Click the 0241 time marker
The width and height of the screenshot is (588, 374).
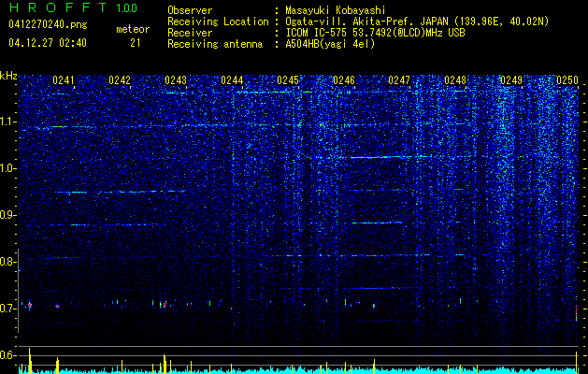(x=64, y=80)
